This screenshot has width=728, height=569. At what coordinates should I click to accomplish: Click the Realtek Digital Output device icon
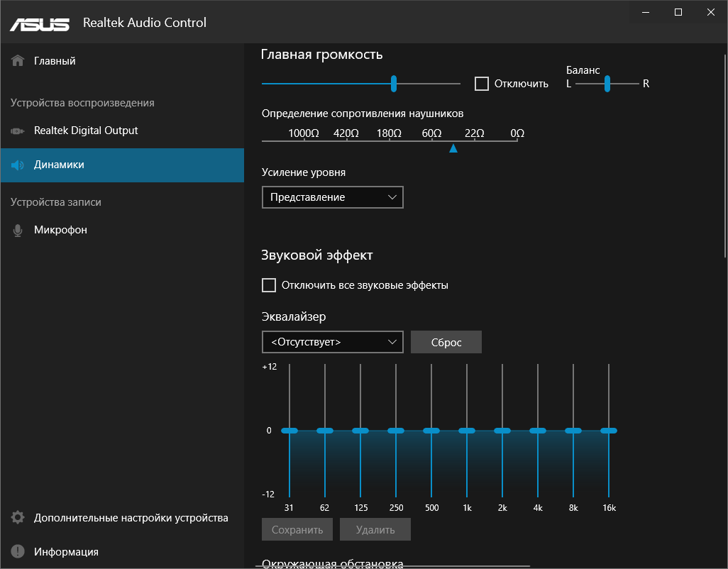(x=17, y=131)
